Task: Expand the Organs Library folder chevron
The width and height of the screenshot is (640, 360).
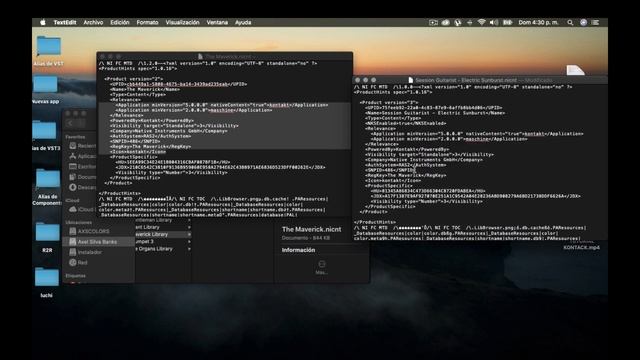Action: point(189,249)
